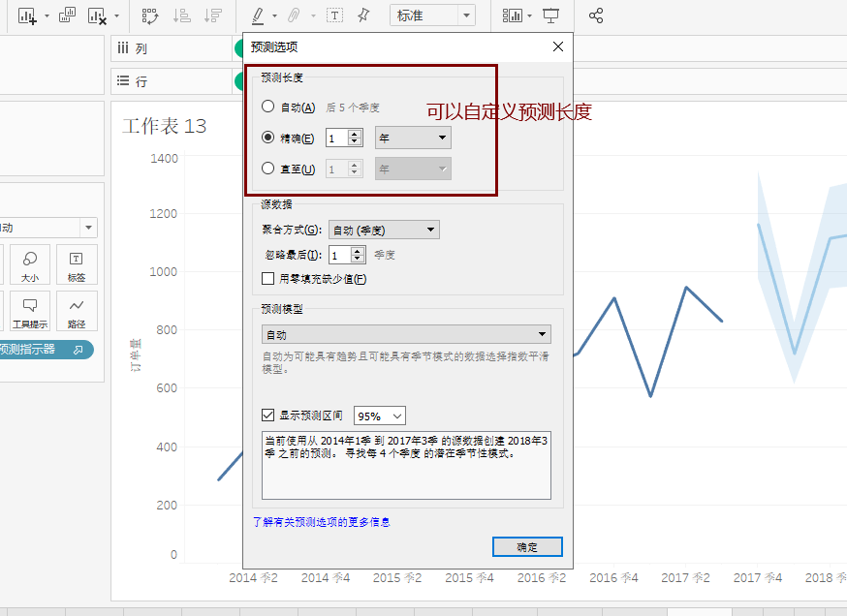This screenshot has height=616, width=847.
Task: Select the 自动(A) forecast length radio
Action: click(267, 107)
